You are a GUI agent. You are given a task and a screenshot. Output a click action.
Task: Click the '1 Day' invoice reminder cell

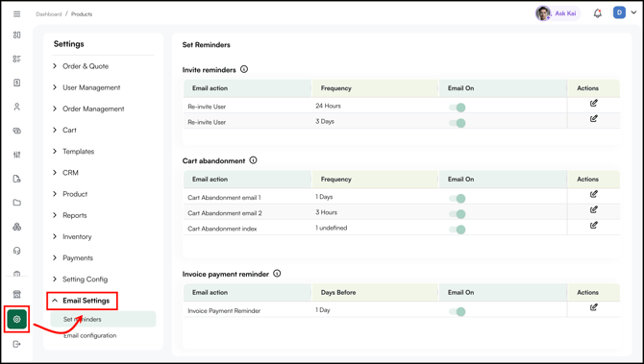(322, 310)
